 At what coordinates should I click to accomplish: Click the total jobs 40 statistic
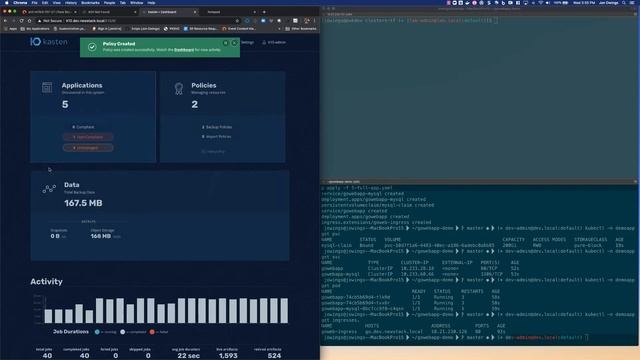(47, 356)
